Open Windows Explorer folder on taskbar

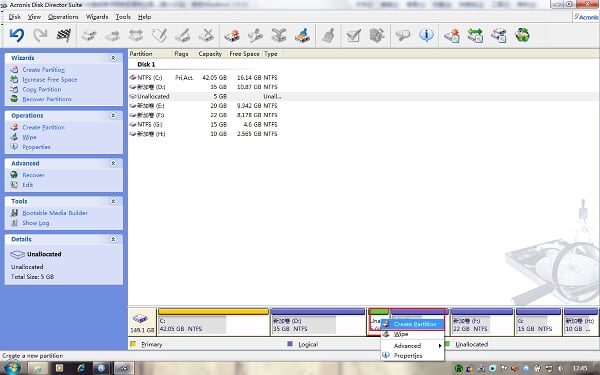[37, 368]
